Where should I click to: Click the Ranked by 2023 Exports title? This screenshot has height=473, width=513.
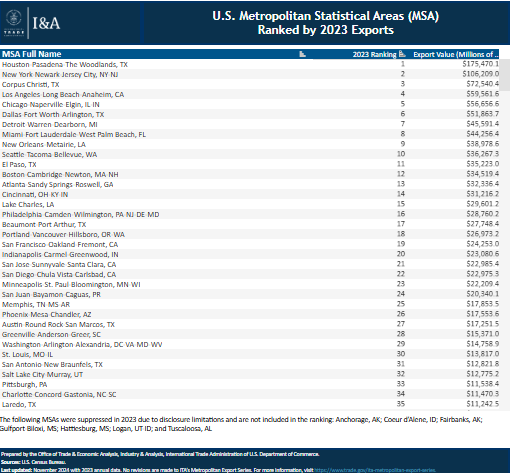(x=325, y=30)
